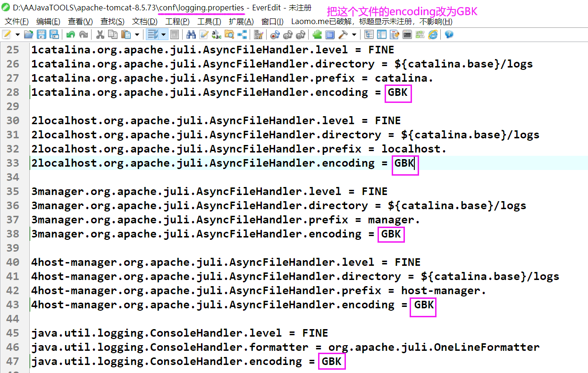Click GBK value on line 38

(391, 234)
